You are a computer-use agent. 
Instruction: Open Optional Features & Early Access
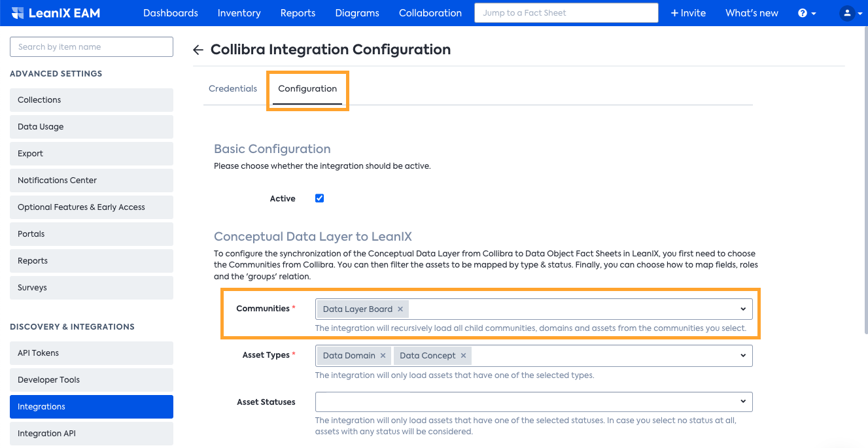(x=92, y=207)
